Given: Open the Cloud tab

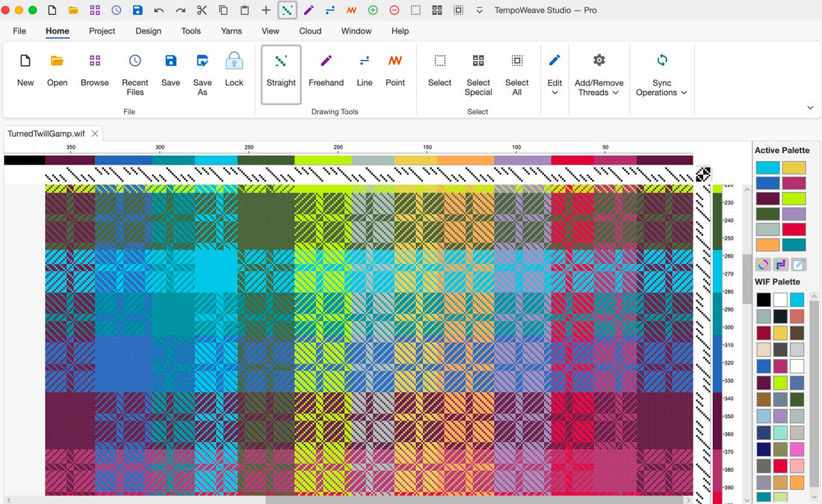Looking at the screenshot, I should pyautogui.click(x=310, y=31).
